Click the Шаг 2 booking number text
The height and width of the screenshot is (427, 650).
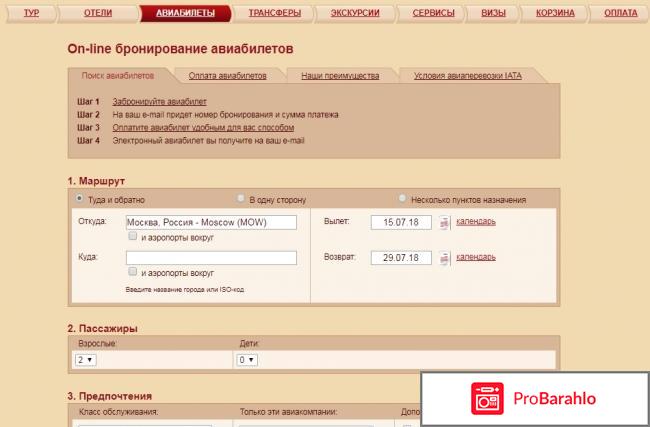pos(225,115)
